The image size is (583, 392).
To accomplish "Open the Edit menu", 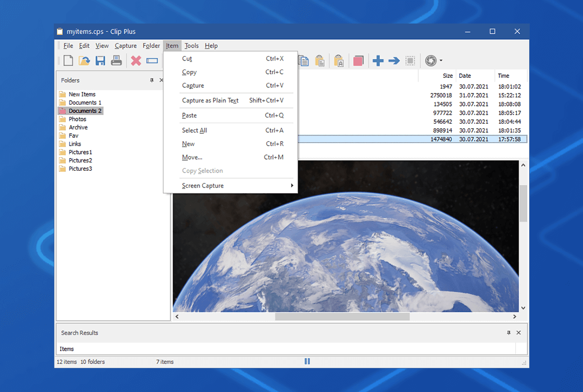I will point(84,46).
